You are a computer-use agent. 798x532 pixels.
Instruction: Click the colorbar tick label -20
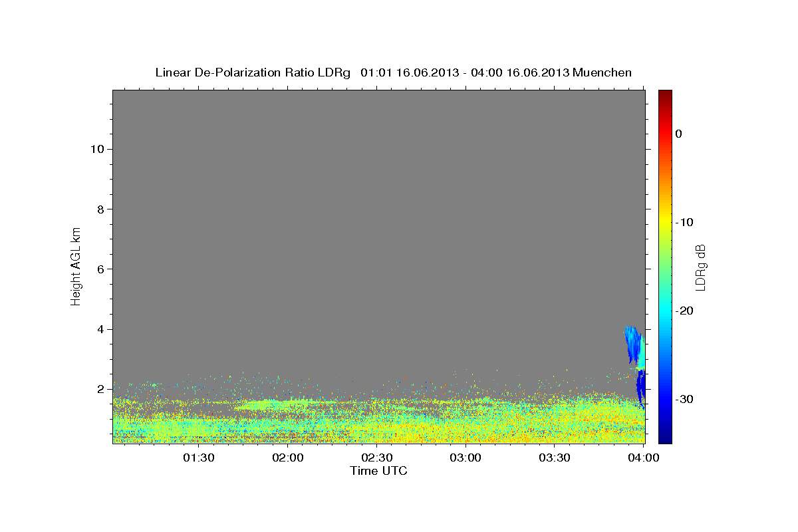[x=684, y=311]
